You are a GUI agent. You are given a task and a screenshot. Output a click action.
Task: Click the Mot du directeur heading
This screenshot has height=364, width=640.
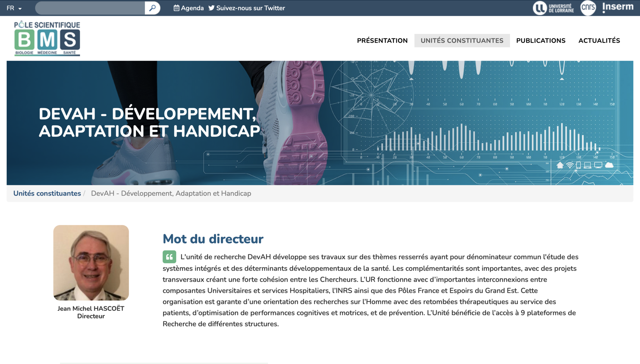click(213, 239)
